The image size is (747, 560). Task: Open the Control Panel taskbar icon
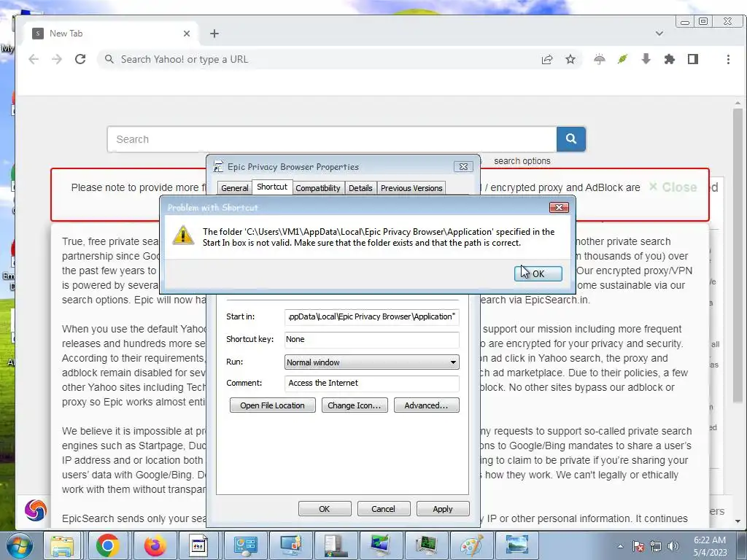(245, 545)
